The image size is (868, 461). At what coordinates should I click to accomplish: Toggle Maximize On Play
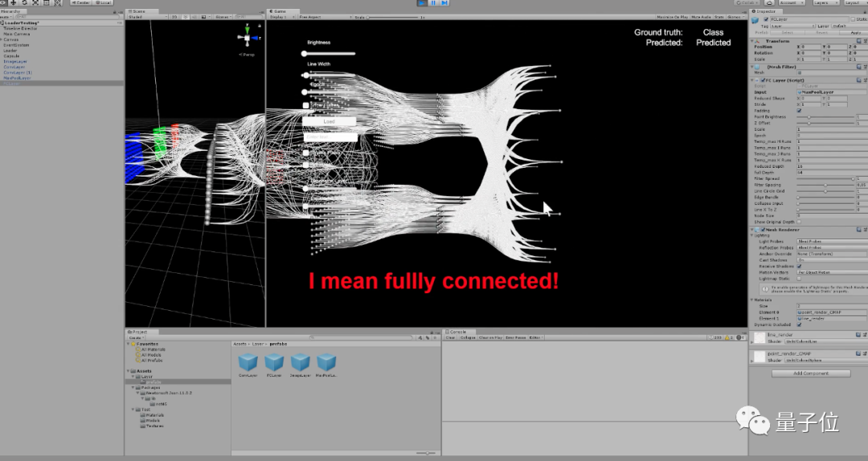coord(672,17)
